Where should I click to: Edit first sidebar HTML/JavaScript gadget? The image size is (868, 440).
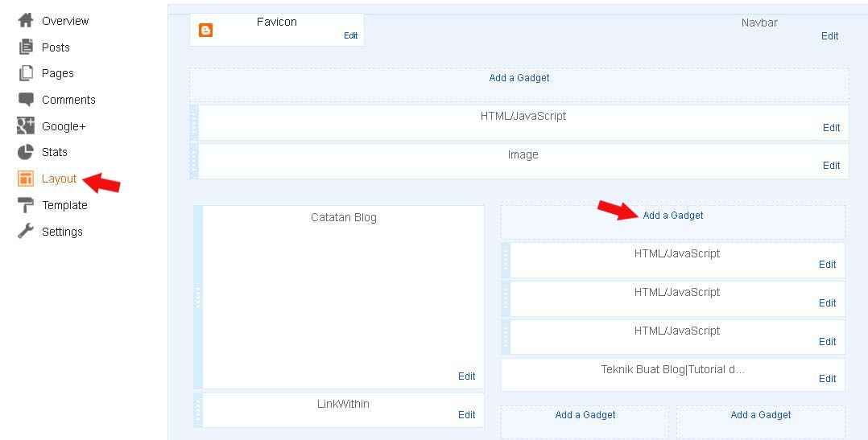tap(827, 264)
